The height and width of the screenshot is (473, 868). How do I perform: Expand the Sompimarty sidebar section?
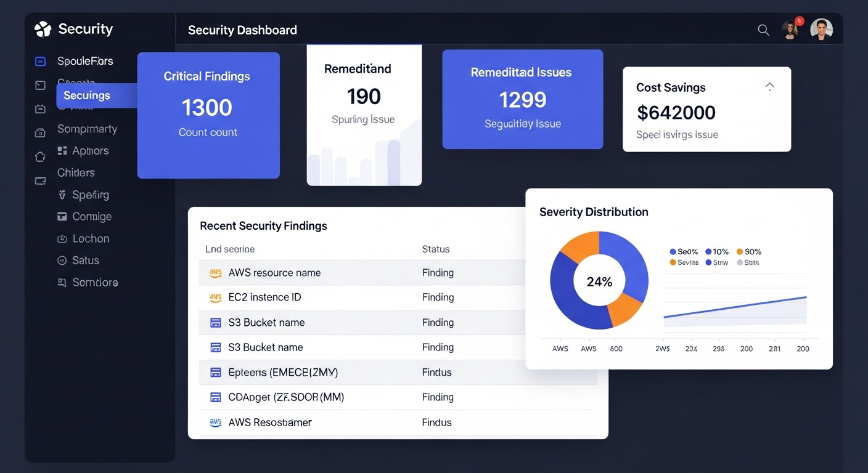click(87, 129)
